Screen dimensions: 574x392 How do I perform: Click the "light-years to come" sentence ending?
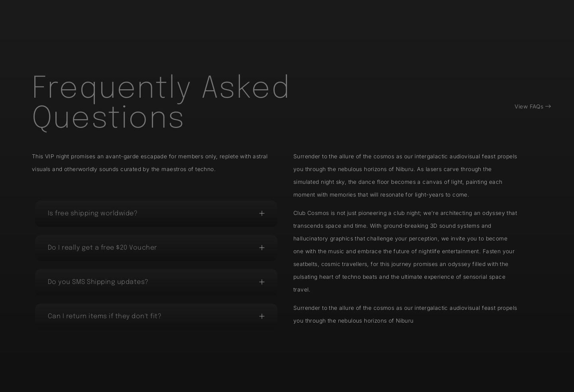(441, 195)
